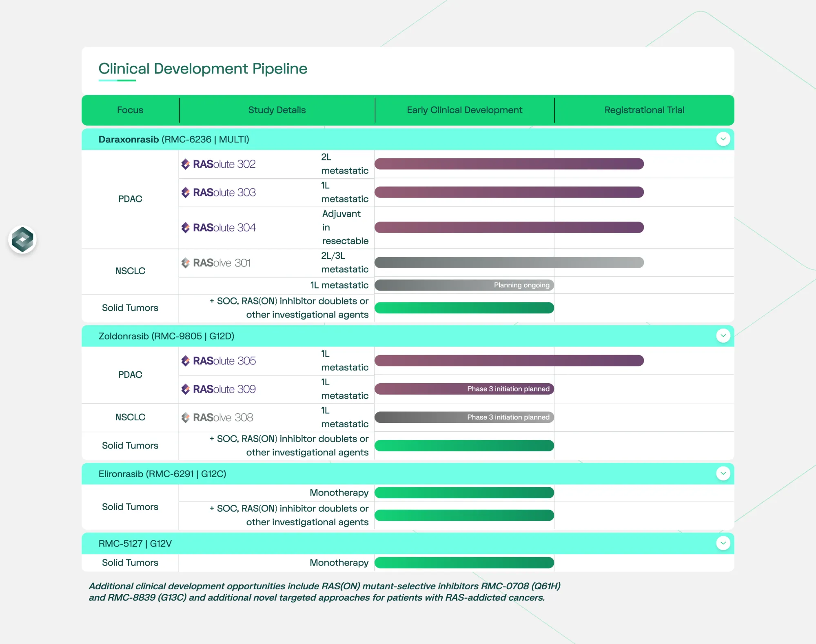Click the floating hexagon logo icon
This screenshot has width=816, height=644.
click(x=22, y=240)
